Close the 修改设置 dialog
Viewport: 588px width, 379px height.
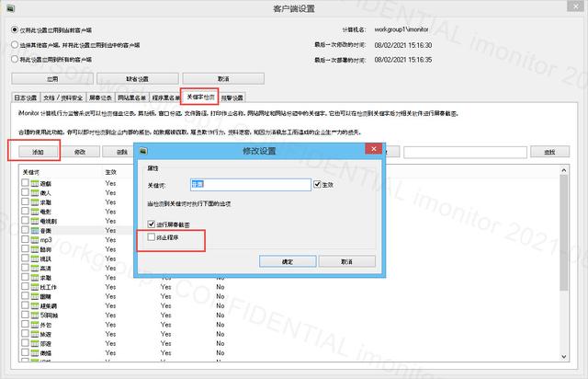pos(374,149)
